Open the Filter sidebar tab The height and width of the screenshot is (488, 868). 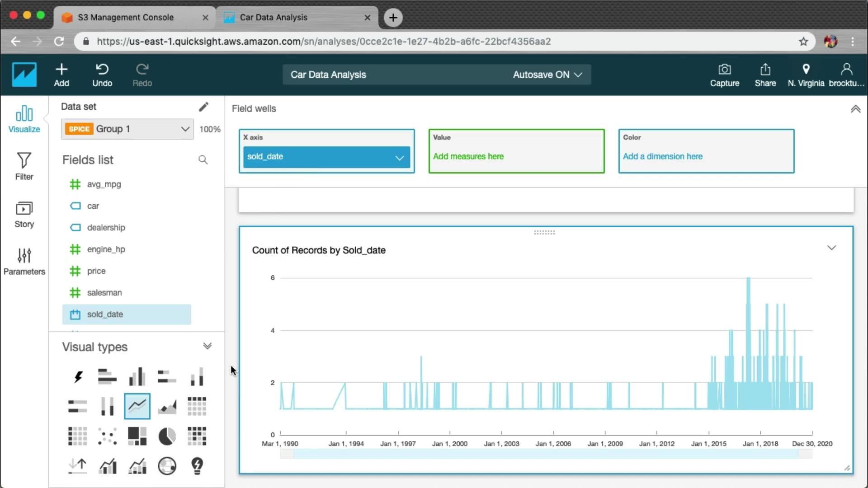24,166
